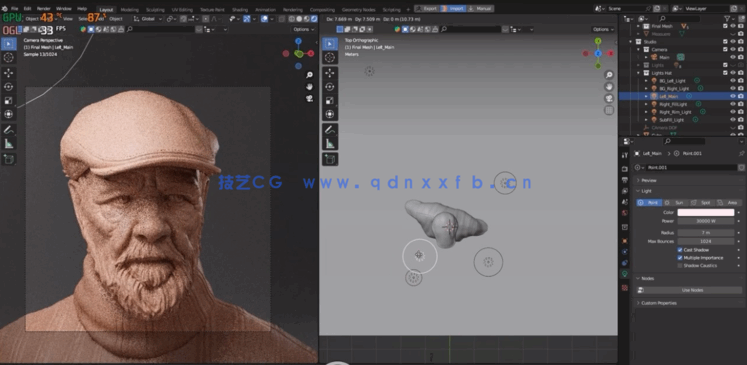747x365 pixels.
Task: Open the Tool properties tab
Action: click(x=625, y=155)
